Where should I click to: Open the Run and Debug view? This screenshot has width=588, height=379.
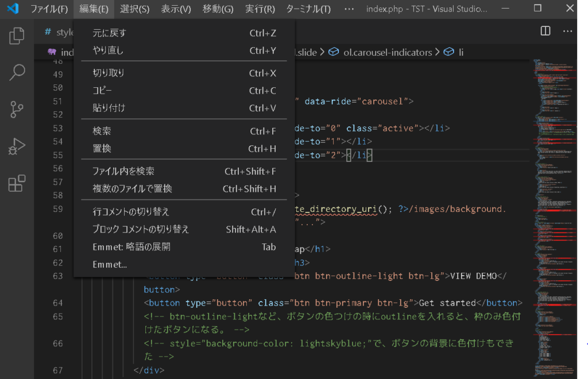tap(17, 146)
